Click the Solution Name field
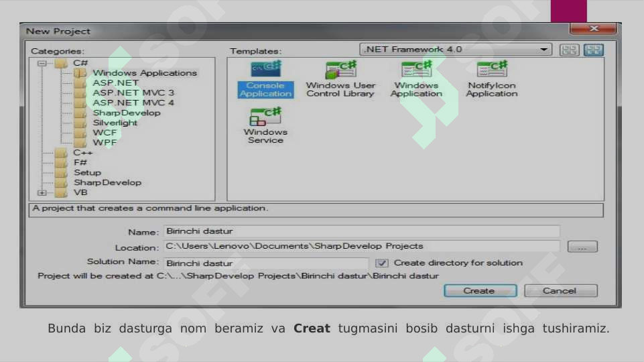This screenshot has width=644, height=362. (x=266, y=263)
